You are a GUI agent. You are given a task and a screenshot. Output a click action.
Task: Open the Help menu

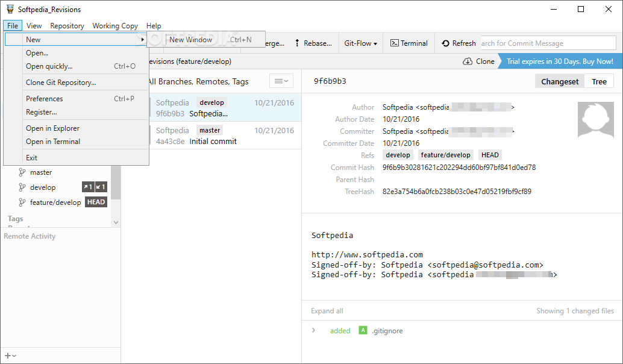click(x=154, y=26)
